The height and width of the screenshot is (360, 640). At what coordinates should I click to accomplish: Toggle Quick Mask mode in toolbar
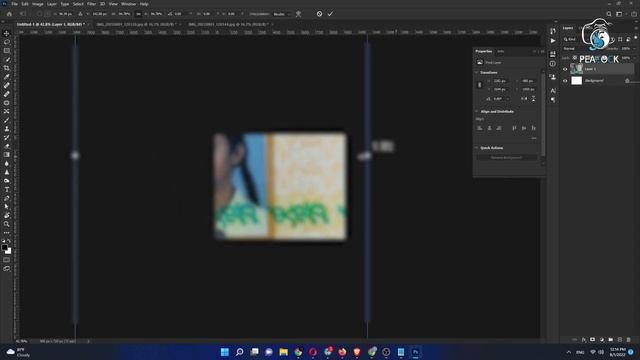click(x=7, y=260)
